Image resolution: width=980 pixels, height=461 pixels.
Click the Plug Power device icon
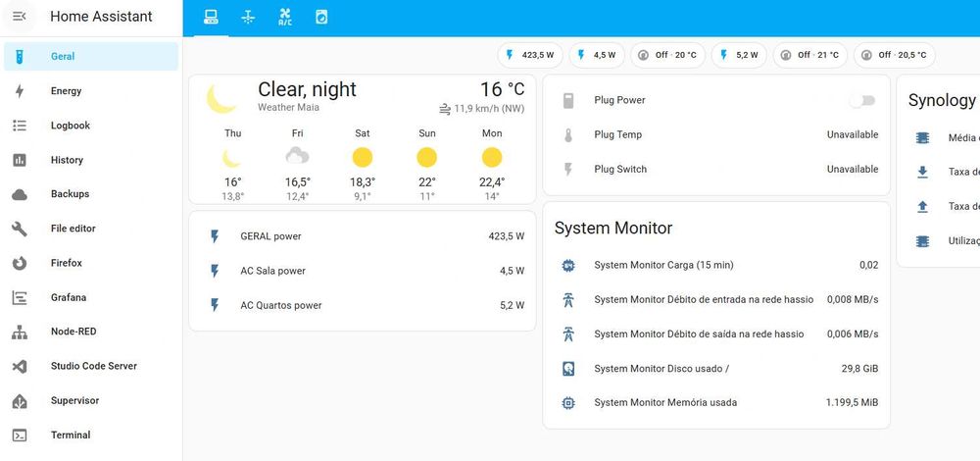568,100
